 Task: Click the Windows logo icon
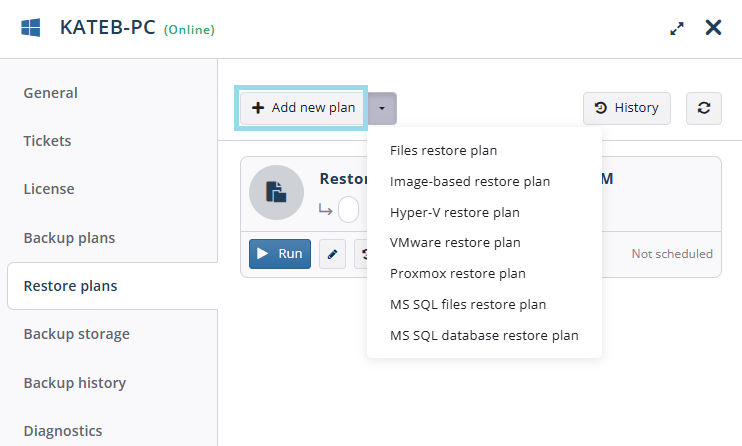[31, 28]
